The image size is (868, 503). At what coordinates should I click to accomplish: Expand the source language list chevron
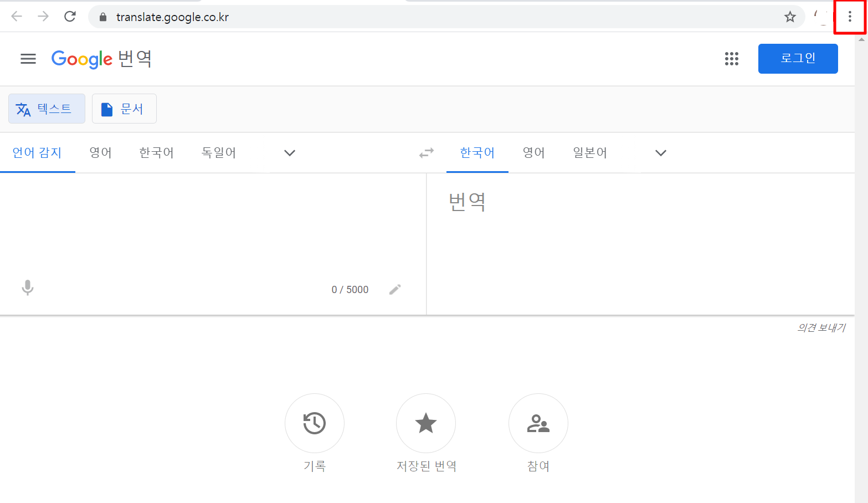pyautogui.click(x=290, y=153)
